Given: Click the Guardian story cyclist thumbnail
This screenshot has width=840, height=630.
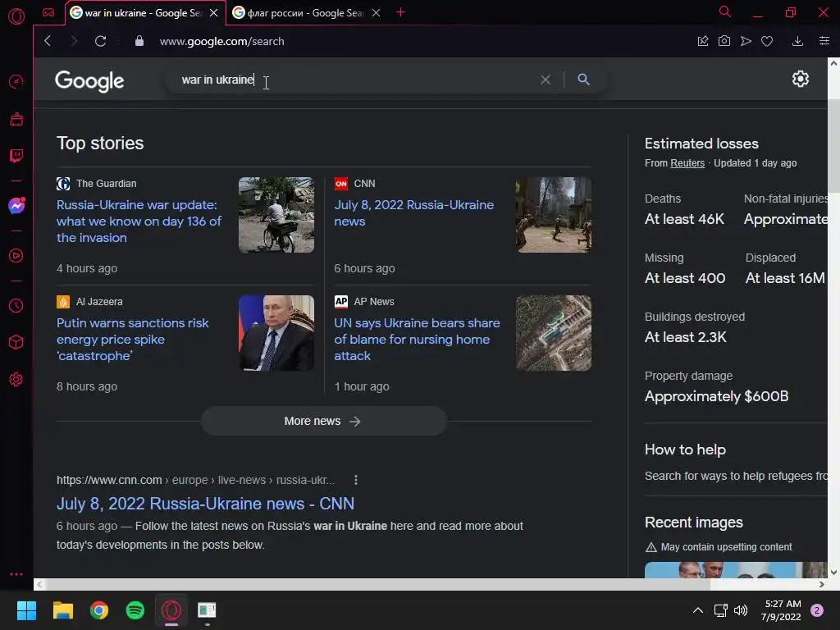Looking at the screenshot, I should coord(276,215).
